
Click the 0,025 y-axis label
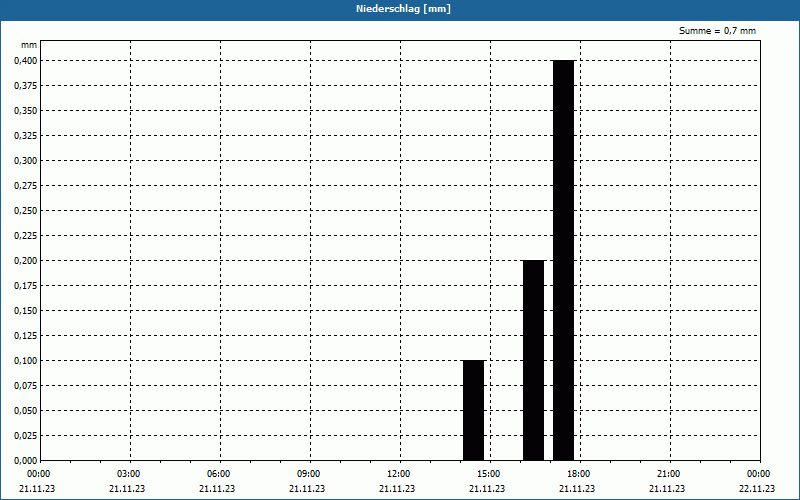26,436
